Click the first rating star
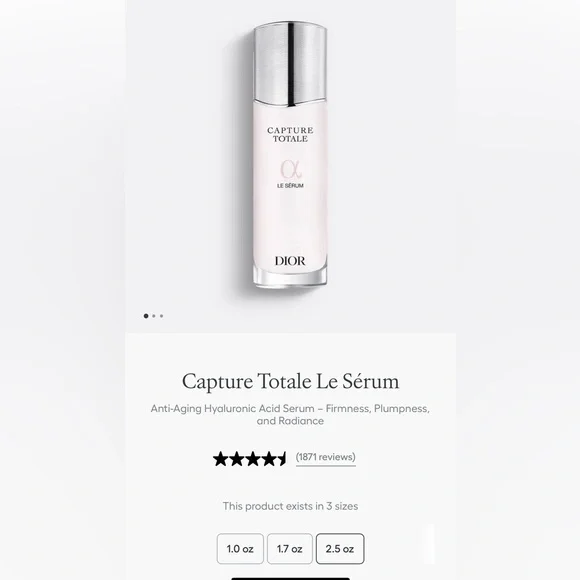 coord(220,459)
